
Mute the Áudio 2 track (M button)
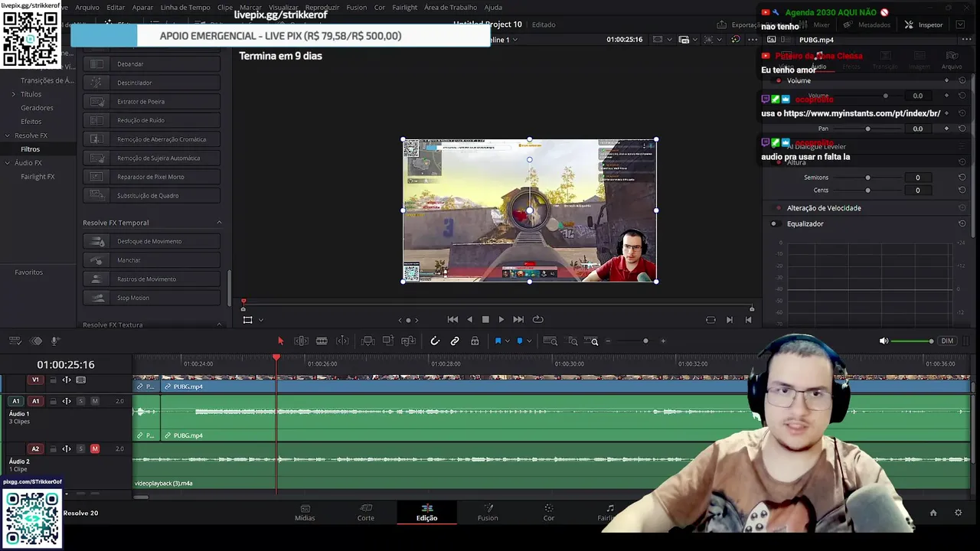95,448
